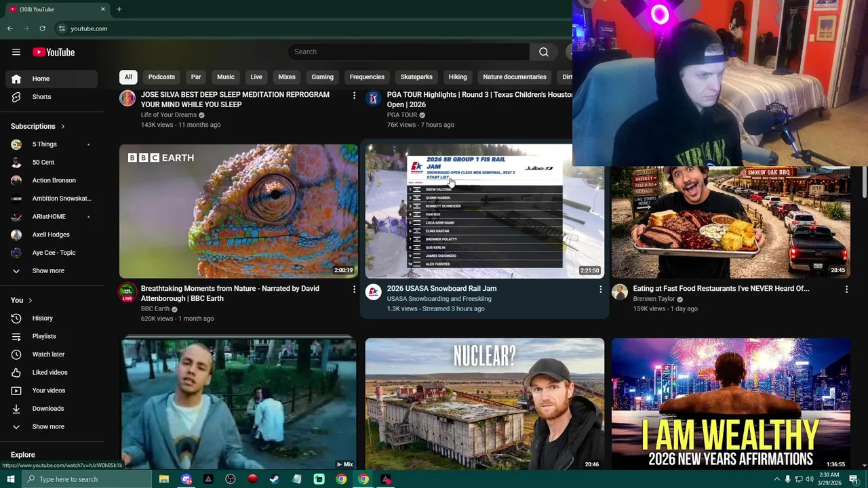Open Steam from the taskbar

tap(275, 479)
